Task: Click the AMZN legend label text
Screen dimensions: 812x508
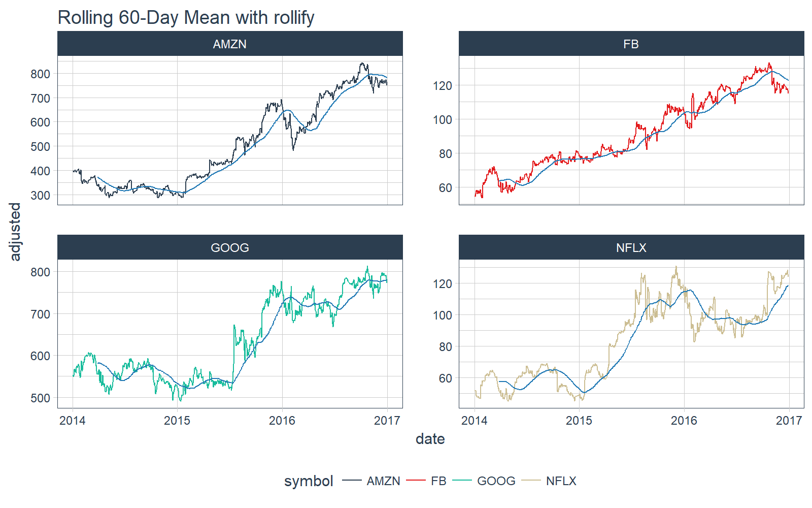Action: point(384,481)
